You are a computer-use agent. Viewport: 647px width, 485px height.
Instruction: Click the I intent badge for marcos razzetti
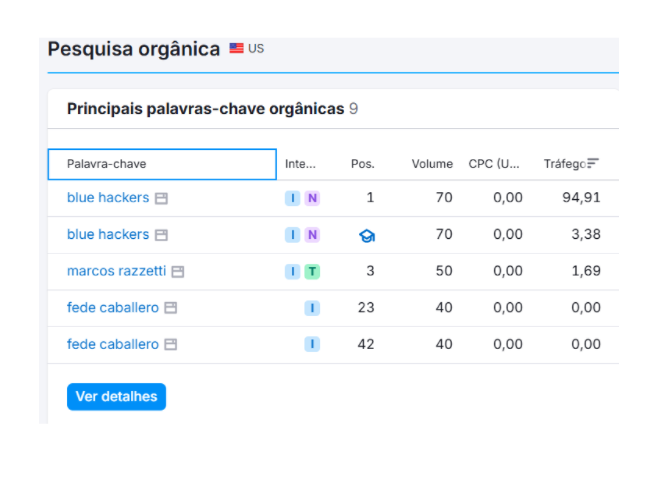293,272
